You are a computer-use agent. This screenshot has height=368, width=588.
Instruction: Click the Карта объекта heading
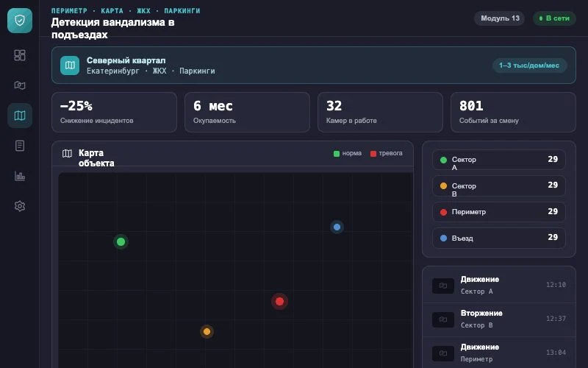pyautogui.click(x=96, y=158)
